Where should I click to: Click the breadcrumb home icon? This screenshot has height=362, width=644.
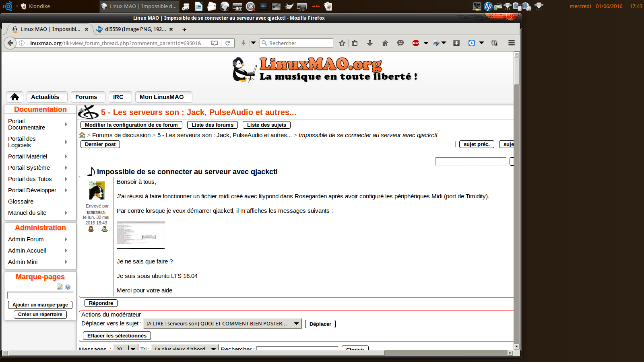click(x=82, y=135)
